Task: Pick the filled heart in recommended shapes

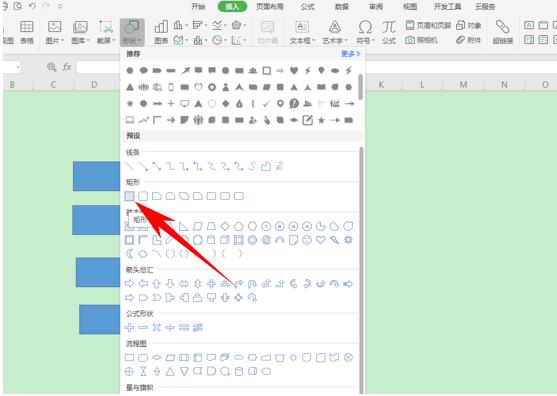Action: click(x=294, y=70)
